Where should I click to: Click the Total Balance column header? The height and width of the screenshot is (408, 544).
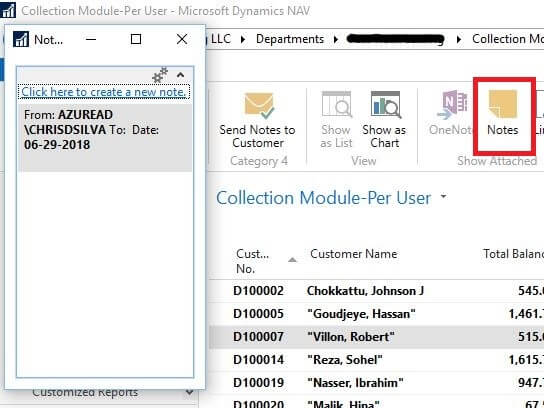[x=513, y=254]
